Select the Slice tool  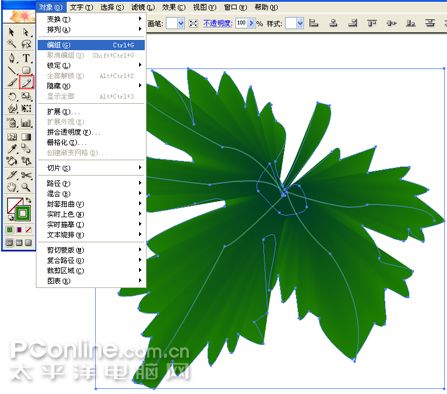pyautogui.click(x=12, y=175)
